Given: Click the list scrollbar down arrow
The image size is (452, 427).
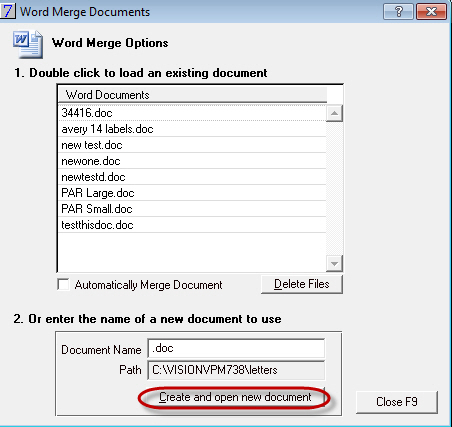Looking at the screenshot, I should [334, 264].
